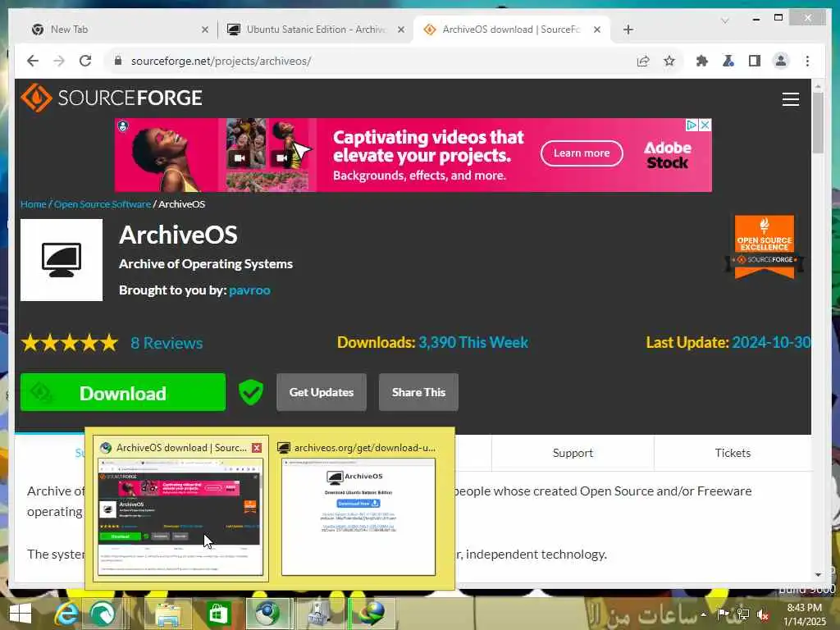
Task: Click Learn more in the Adobe ad
Action: click(582, 153)
